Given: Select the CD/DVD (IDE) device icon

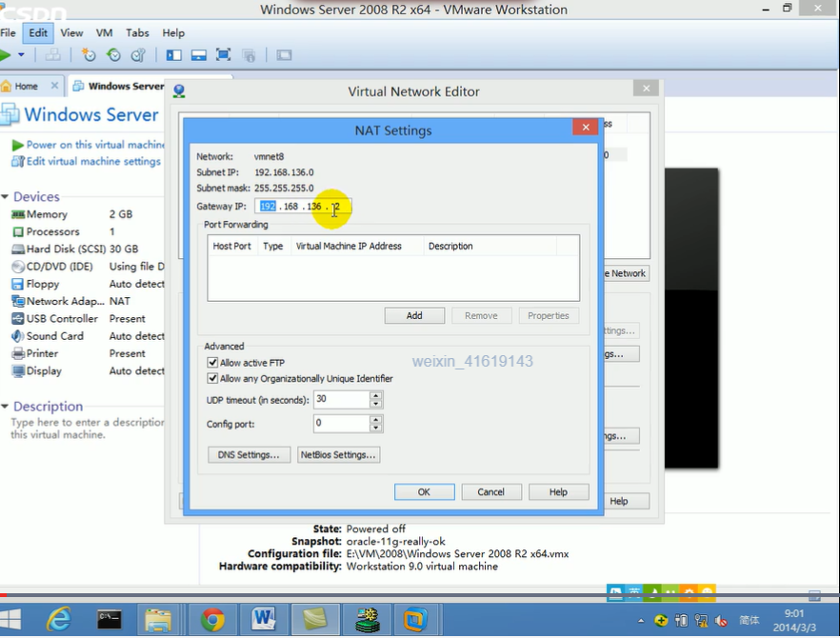Looking at the screenshot, I should tap(18, 267).
